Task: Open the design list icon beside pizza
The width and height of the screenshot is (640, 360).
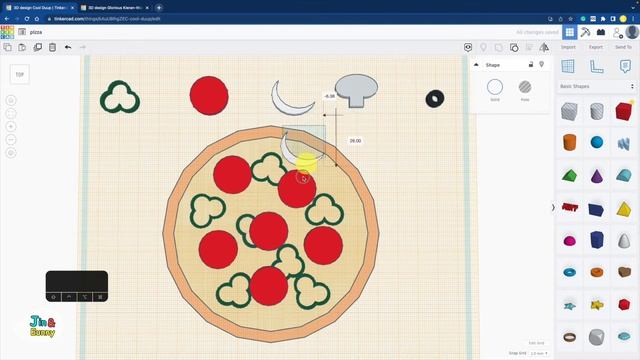Action: tap(22, 32)
